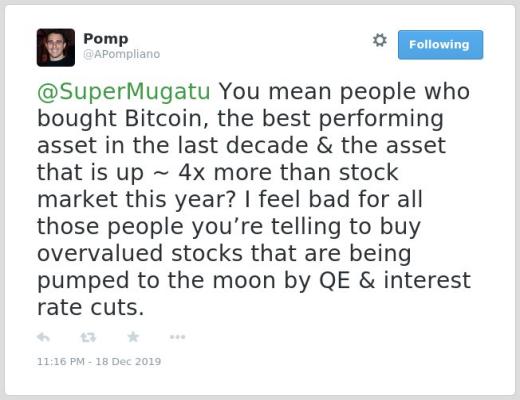This screenshot has height=400, width=520.
Task: Click the star to like this tweet
Action: 133,337
